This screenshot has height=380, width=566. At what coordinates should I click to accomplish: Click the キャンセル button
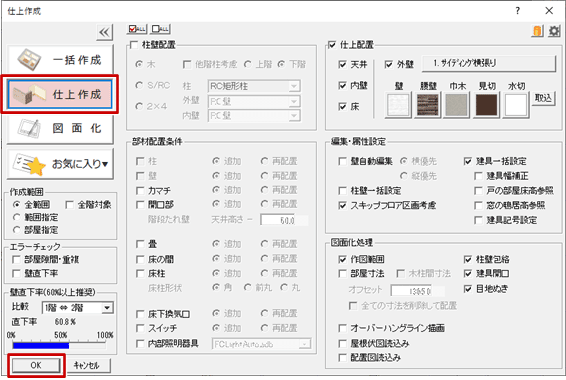coord(86,365)
